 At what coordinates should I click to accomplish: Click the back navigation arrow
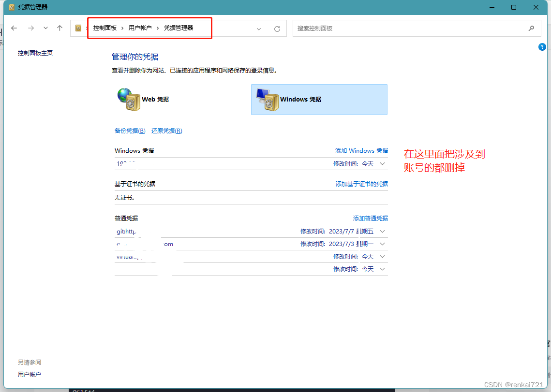tap(14, 28)
